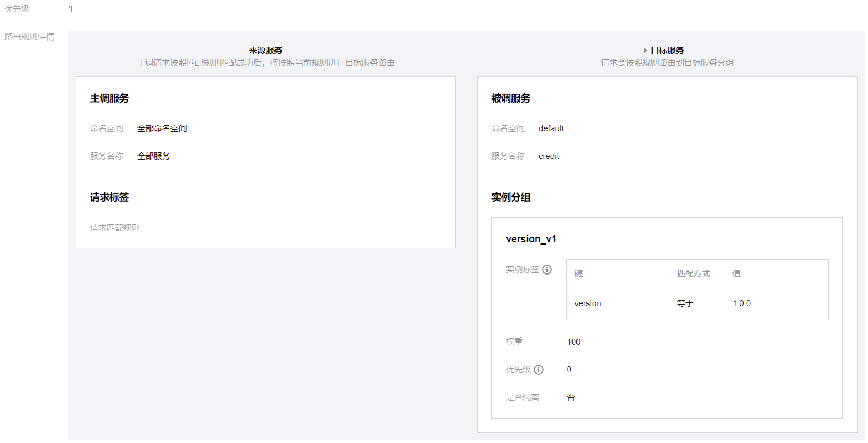
Task: Select the version key cell in table
Action: point(588,303)
